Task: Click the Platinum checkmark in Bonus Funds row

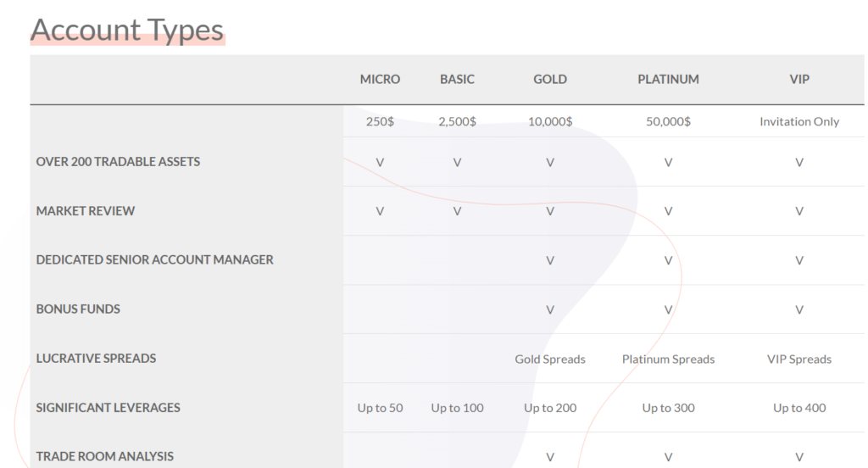Action: [x=668, y=309]
